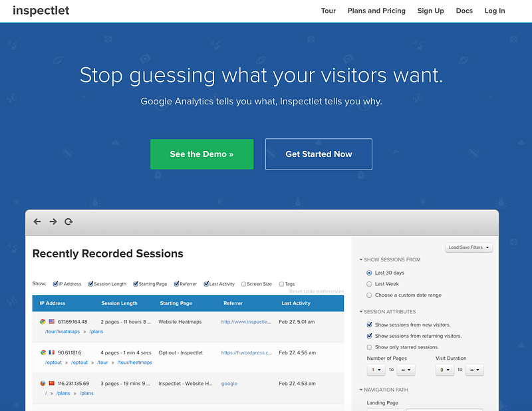Click Chrome browser icon in 67.169.164.48 row
The height and width of the screenshot is (411, 532).
coord(43,322)
